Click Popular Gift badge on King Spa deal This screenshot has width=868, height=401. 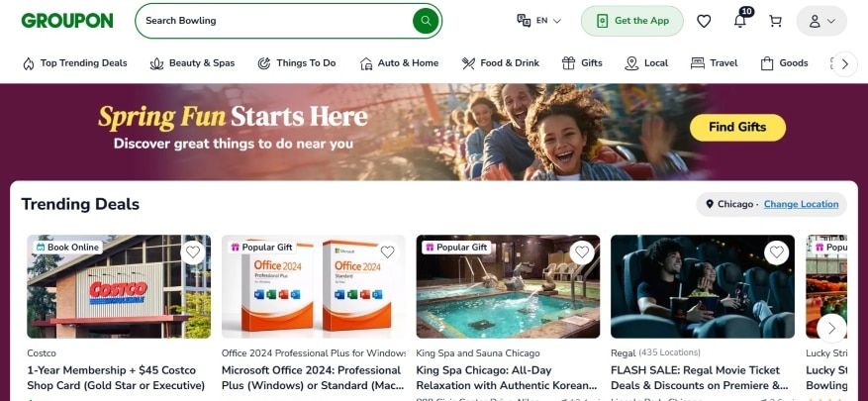tap(456, 247)
